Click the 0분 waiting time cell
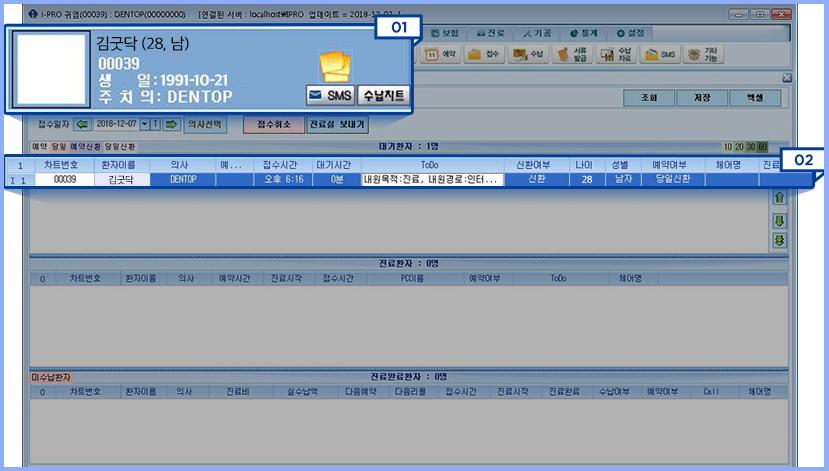The height and width of the screenshot is (471, 829). (337, 179)
